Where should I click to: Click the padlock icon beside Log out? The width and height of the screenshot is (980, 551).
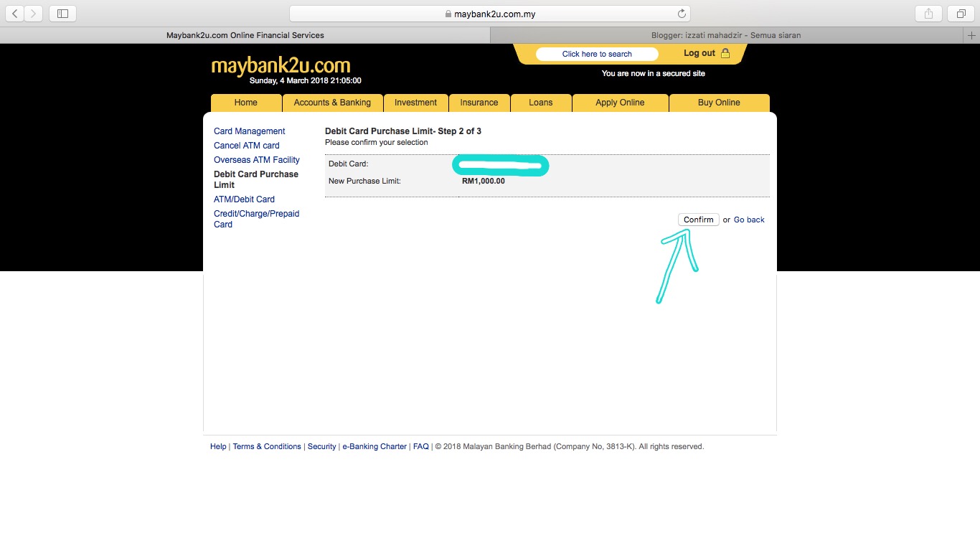click(725, 53)
